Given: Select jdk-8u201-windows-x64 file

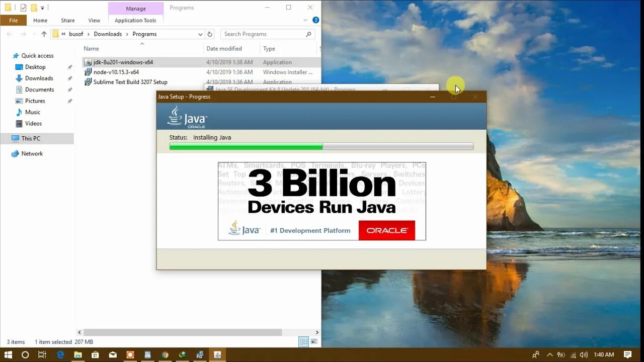Looking at the screenshot, I should pyautogui.click(x=123, y=62).
